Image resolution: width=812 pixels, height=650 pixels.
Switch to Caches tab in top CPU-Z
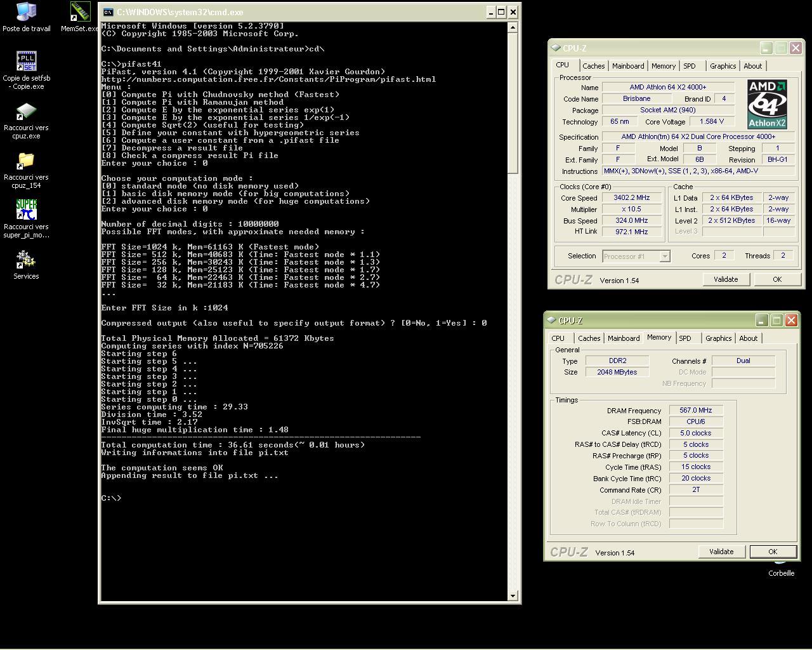(x=593, y=66)
